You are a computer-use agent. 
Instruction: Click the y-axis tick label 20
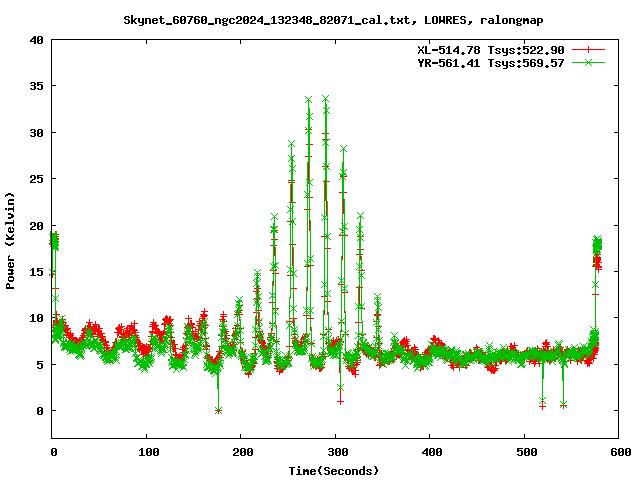pyautogui.click(x=36, y=225)
